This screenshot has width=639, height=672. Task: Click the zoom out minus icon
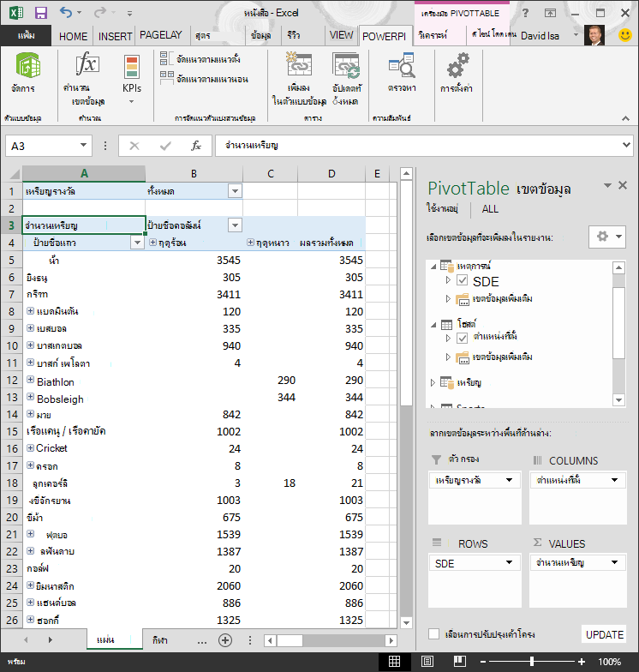pyautogui.click(x=483, y=662)
